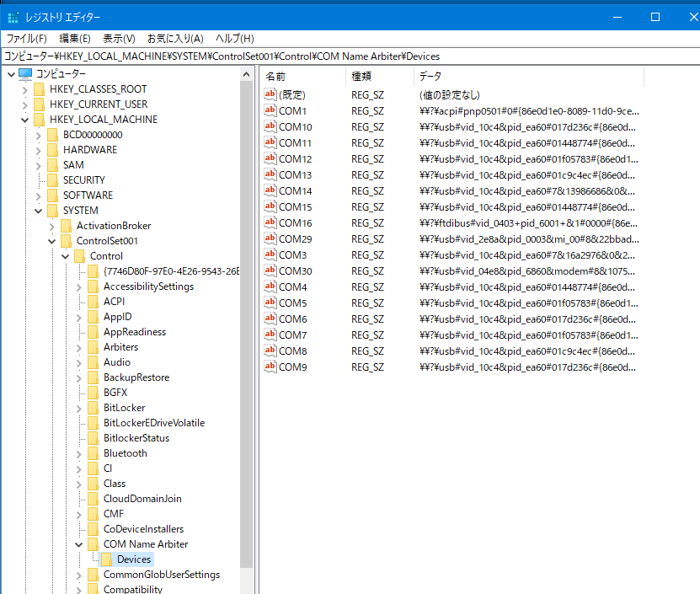The width and height of the screenshot is (700, 594).
Task: Select the COM4 value name
Action: [x=292, y=286]
